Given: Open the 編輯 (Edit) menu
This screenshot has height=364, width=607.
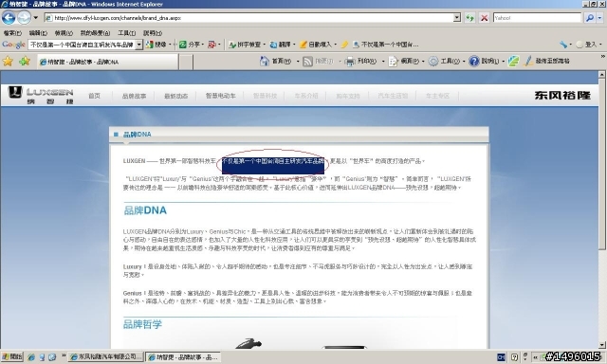Looking at the screenshot, I should [38, 33].
